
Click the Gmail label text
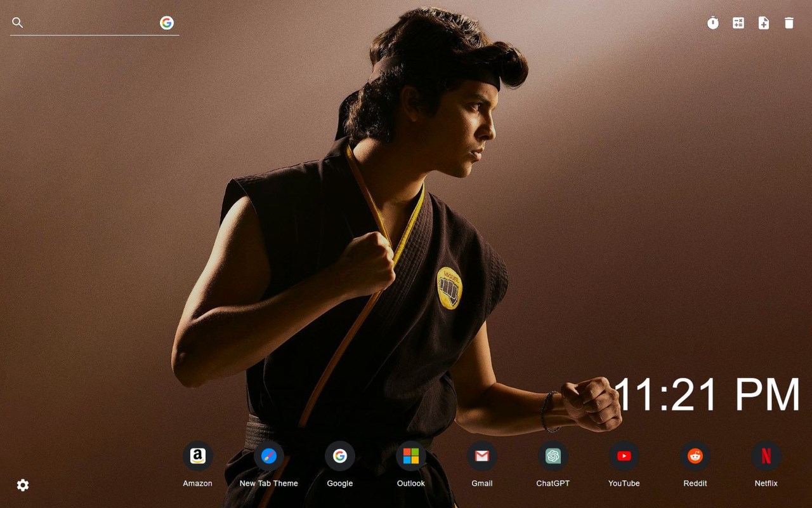[x=482, y=483]
